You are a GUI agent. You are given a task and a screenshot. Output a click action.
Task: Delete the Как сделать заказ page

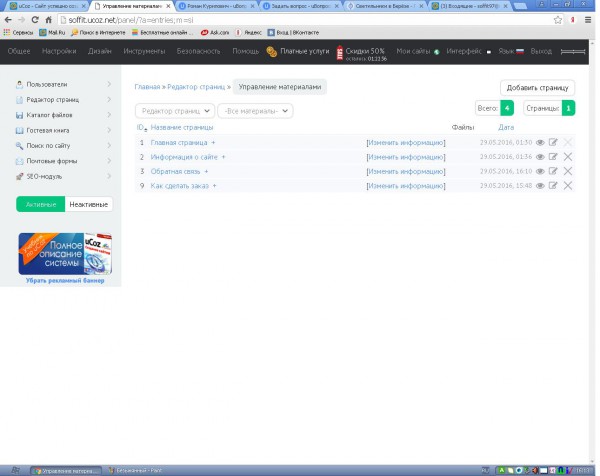coord(568,186)
